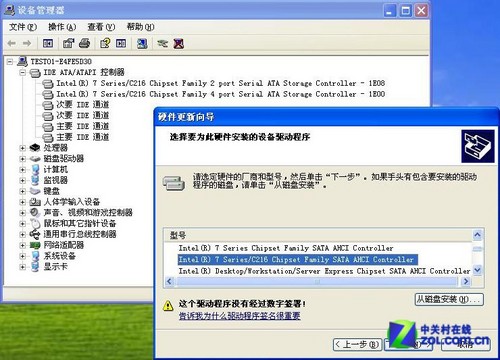The height and width of the screenshot is (360, 500).
Task: Open the 文件(F) menu
Action: tap(22, 27)
